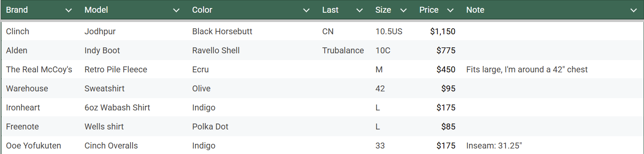644x154 pixels.
Task: Select the Sweatshirt model cell
Action: [104, 88]
